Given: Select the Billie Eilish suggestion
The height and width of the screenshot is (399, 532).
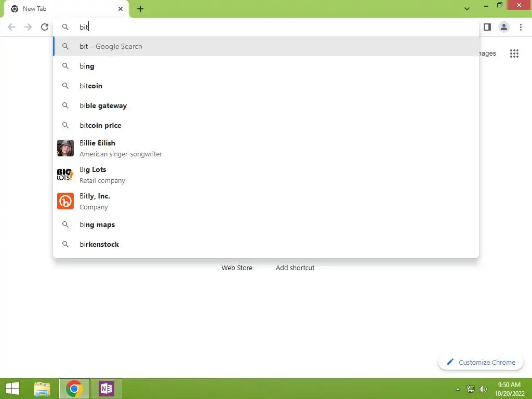Looking at the screenshot, I should click(x=266, y=148).
